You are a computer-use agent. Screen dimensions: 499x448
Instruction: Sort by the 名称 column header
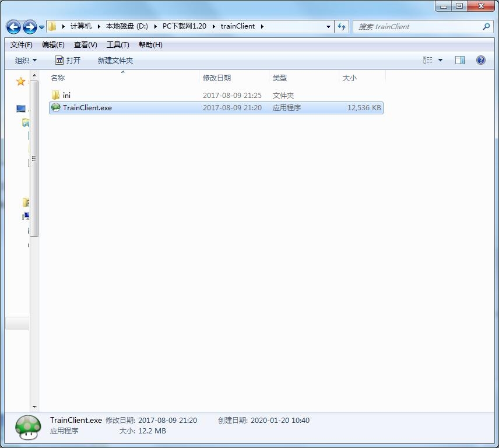pyautogui.click(x=124, y=78)
